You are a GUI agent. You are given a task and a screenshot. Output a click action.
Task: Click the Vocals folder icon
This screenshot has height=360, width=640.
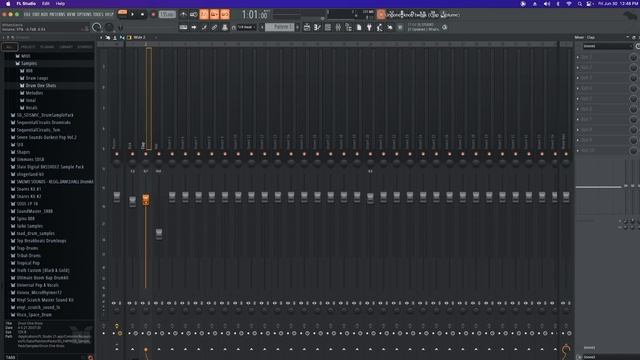22,108
